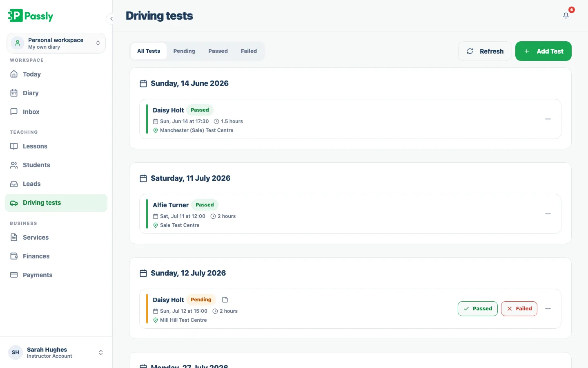Open the notifications bell
The width and height of the screenshot is (588, 368).
[x=566, y=16]
